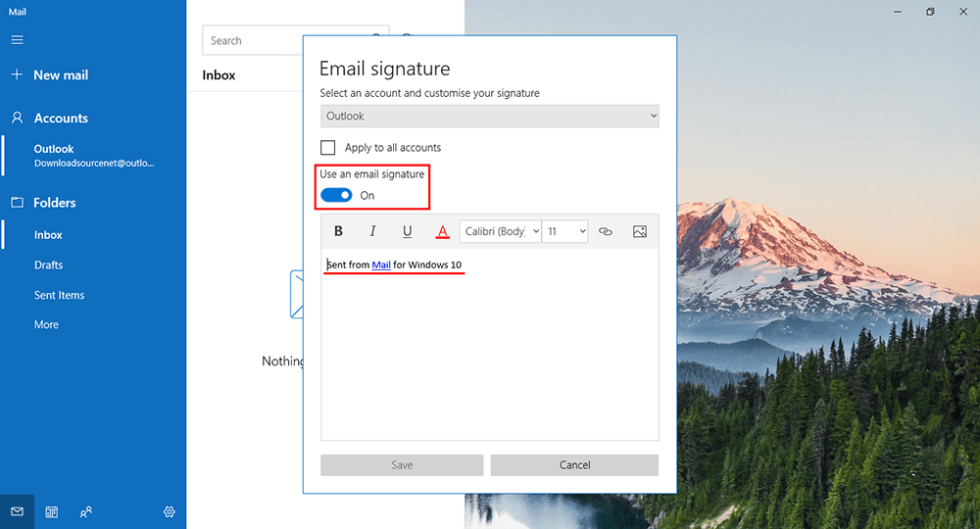Underline the signature text
Viewport: 980px width, 529px height.
[x=407, y=231]
